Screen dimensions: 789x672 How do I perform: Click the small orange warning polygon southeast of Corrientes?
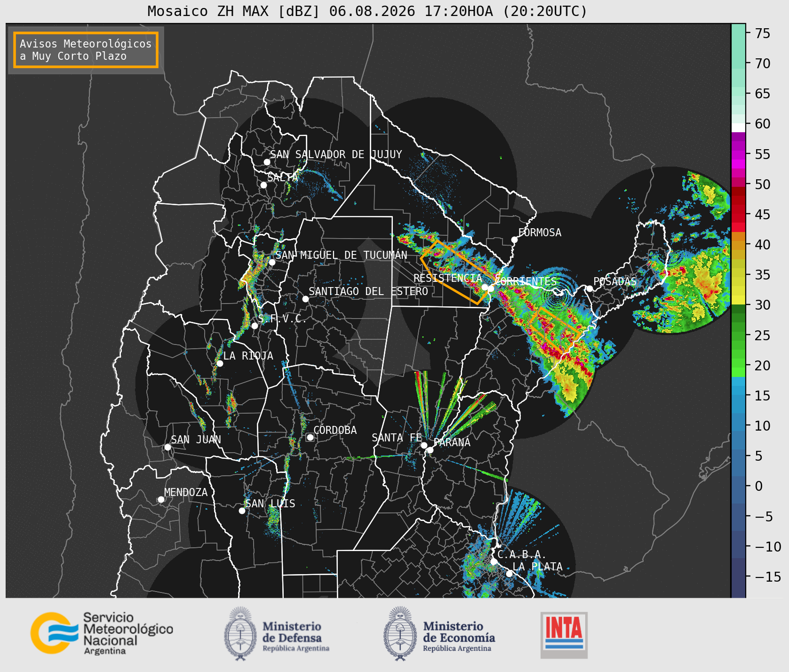(554, 328)
